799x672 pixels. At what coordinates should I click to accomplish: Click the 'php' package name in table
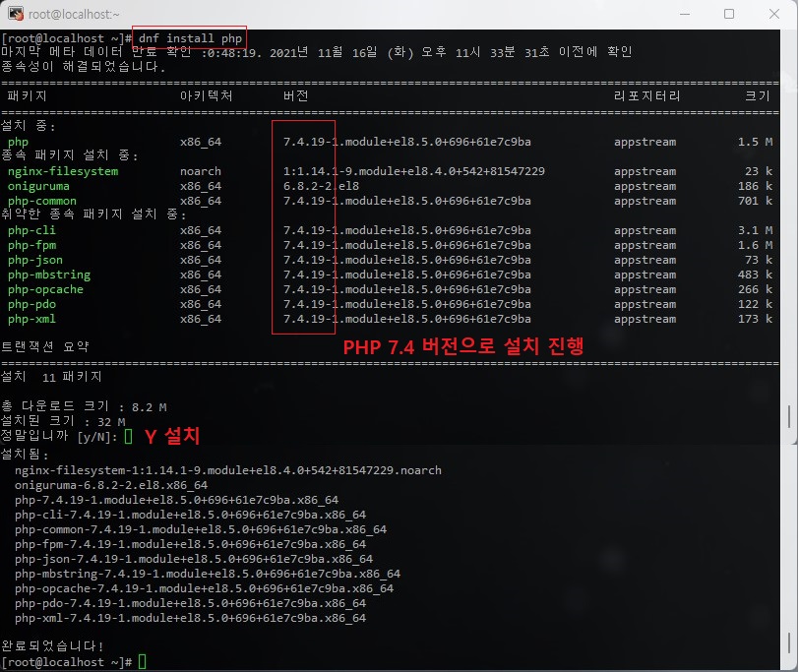pyautogui.click(x=18, y=142)
